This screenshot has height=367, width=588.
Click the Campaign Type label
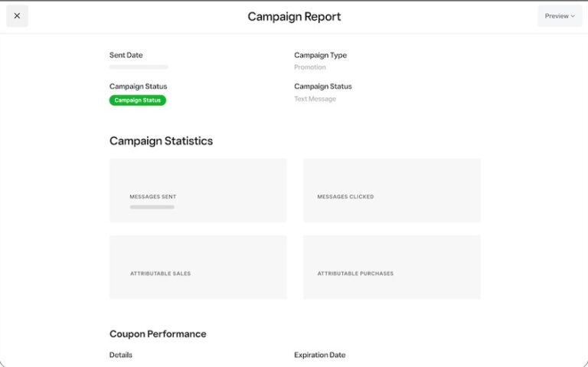pyautogui.click(x=320, y=55)
